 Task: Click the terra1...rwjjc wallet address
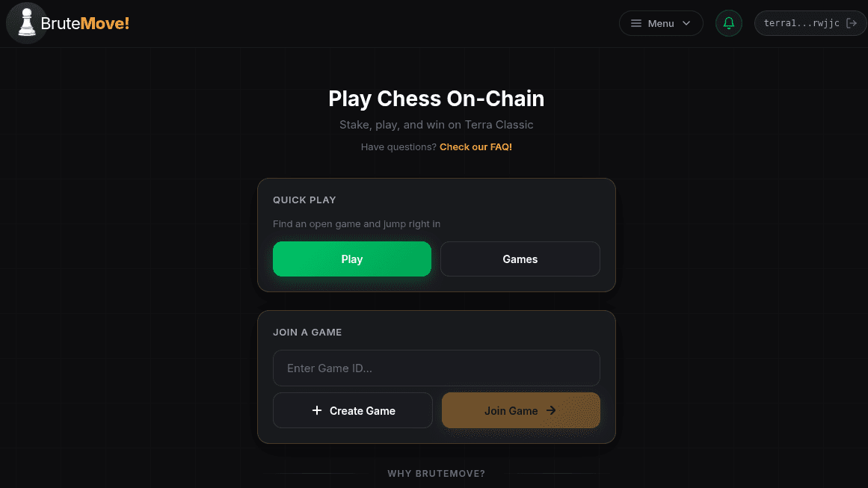coord(801,23)
